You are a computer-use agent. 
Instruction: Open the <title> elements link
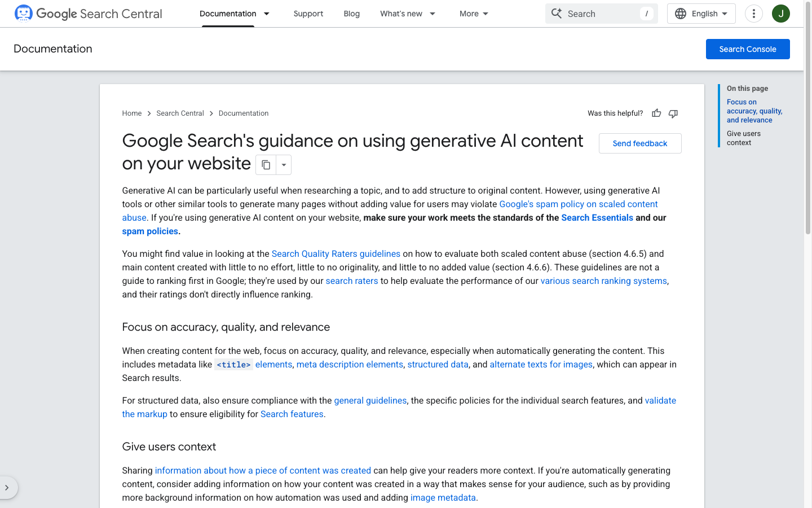254,365
